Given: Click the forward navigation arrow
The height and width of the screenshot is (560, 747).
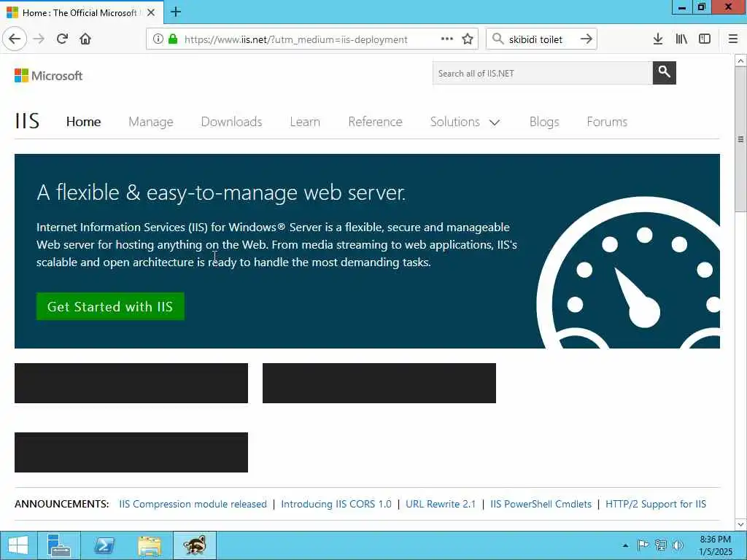Looking at the screenshot, I should tap(39, 39).
